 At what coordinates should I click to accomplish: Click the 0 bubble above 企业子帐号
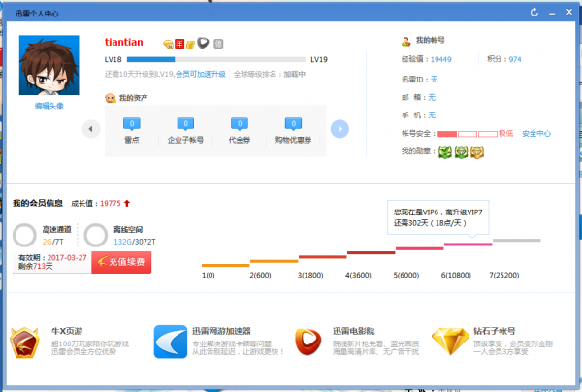[185, 124]
